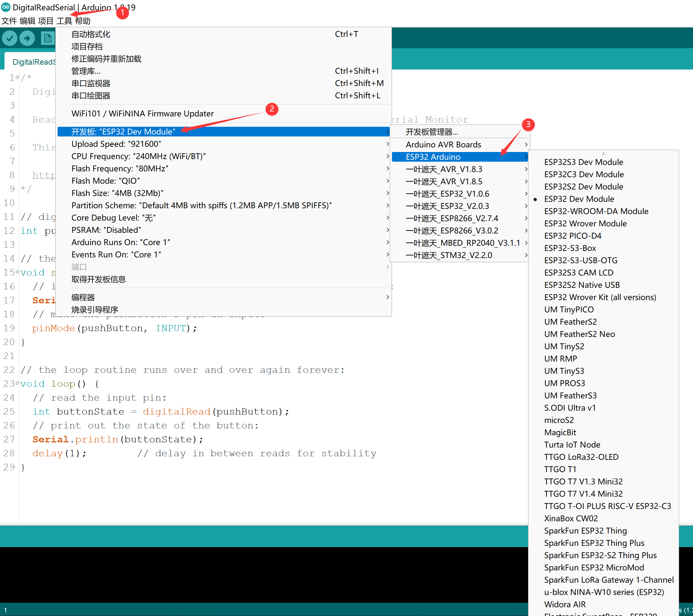The image size is (693, 616).
Task: Pick ESP32 Wrover Module board option
Action: (585, 223)
